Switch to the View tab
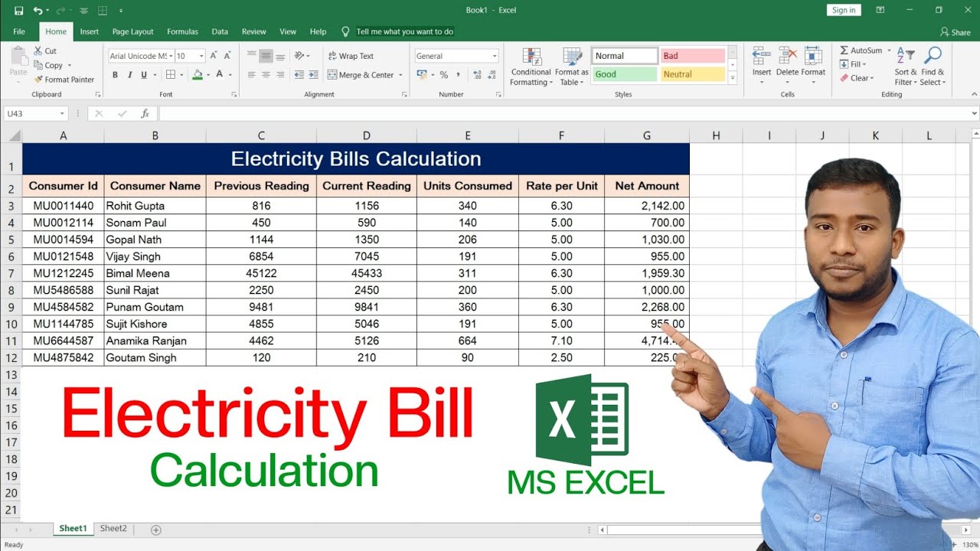Screen dimensions: 980x551 288,31
